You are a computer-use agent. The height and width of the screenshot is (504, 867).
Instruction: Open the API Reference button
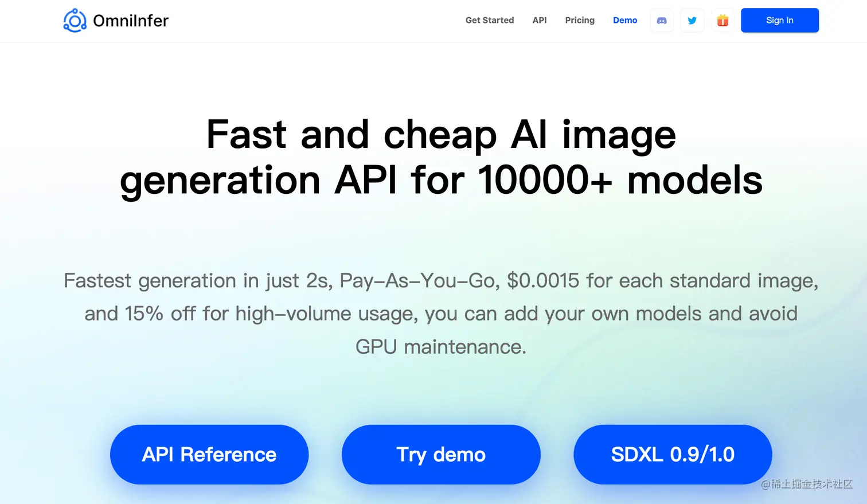(x=209, y=455)
